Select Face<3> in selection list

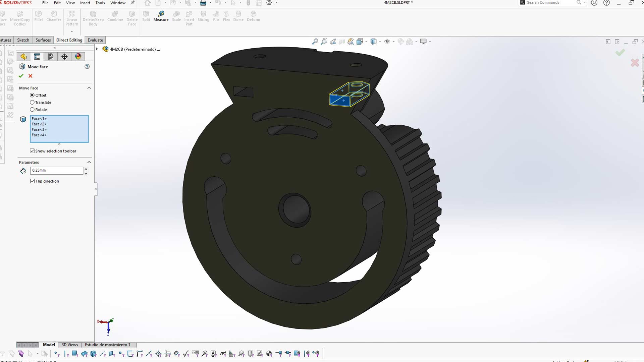[39, 129]
